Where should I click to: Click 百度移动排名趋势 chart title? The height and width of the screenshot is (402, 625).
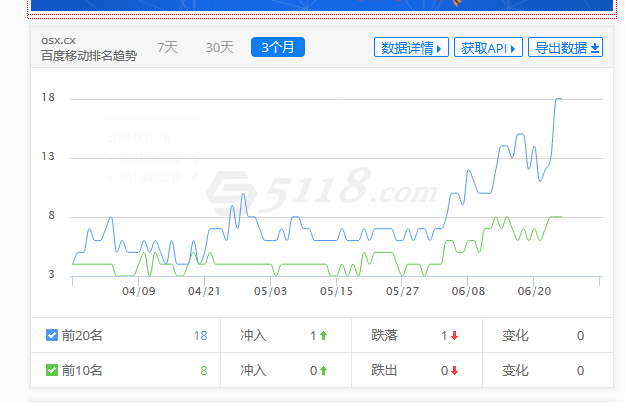[x=89, y=55]
